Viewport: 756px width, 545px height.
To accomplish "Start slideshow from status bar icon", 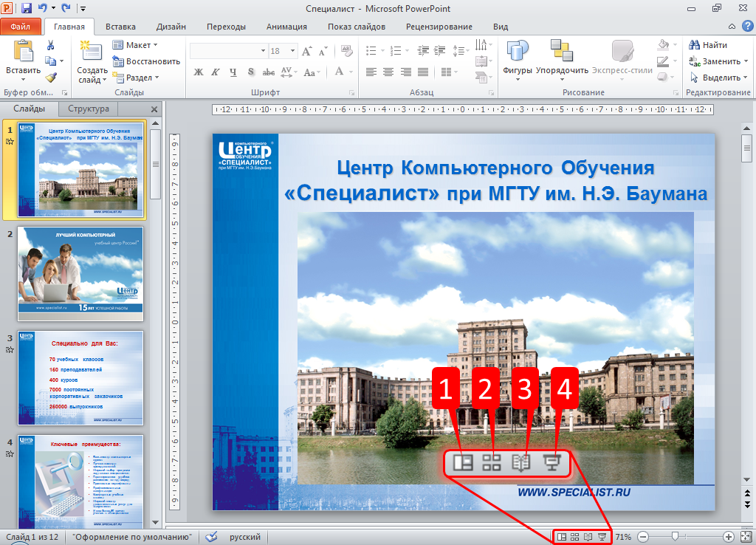I will [x=602, y=537].
